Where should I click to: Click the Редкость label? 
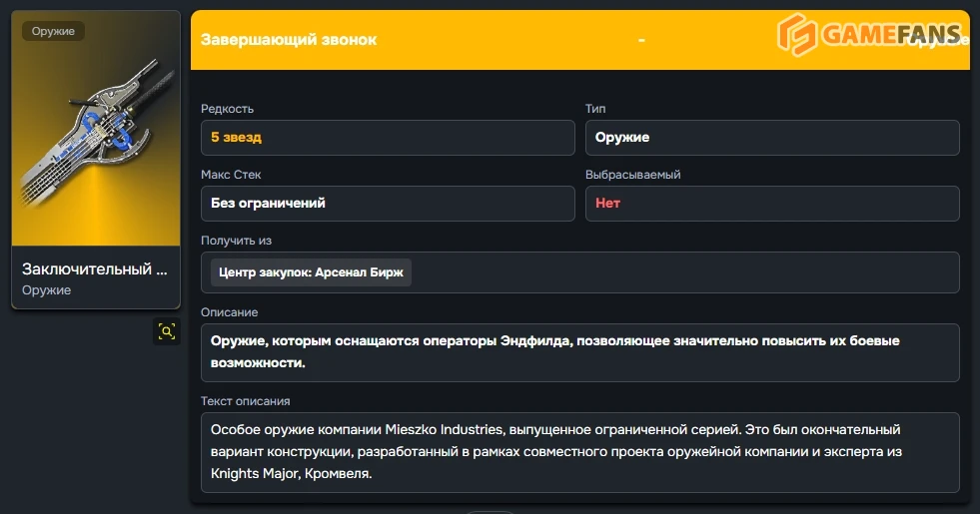coord(227,109)
